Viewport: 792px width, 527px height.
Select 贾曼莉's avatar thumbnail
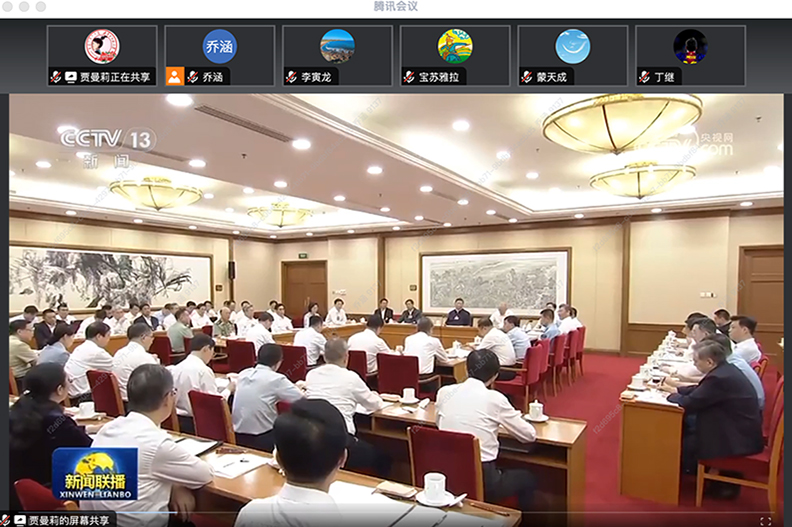pyautogui.click(x=101, y=46)
